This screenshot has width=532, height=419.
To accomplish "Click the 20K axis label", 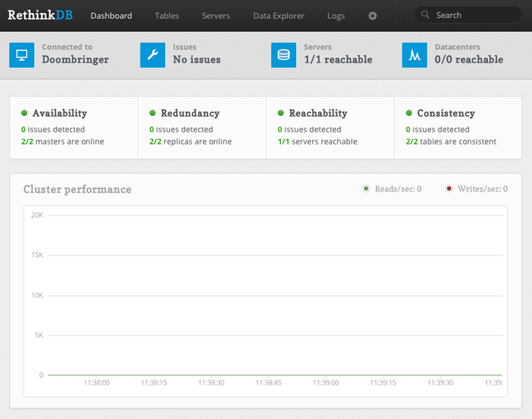I will click(x=37, y=215).
